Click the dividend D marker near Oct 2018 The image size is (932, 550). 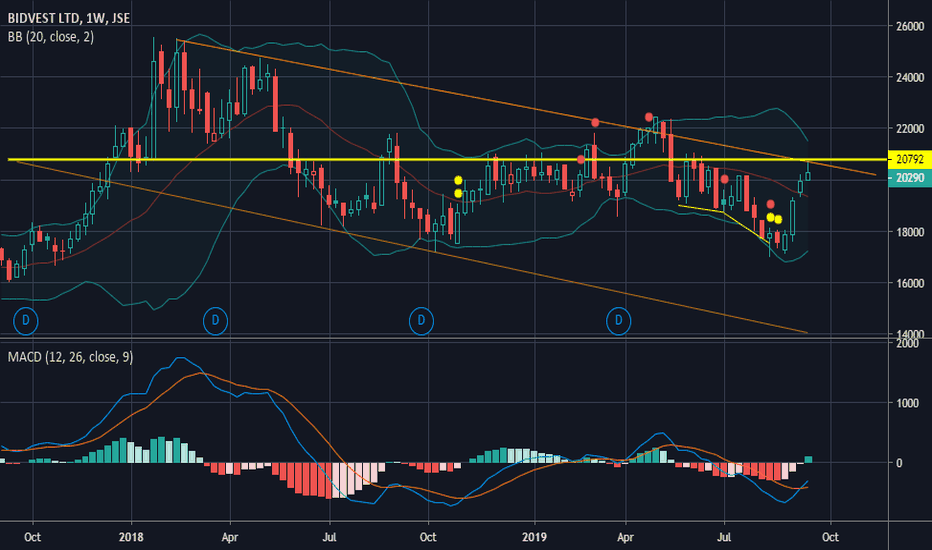point(421,321)
